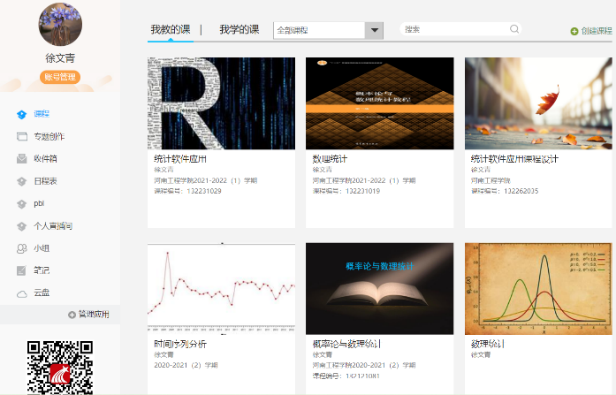Click the 徐文青 profile avatar
This screenshot has width=616, height=395.
(x=60, y=24)
